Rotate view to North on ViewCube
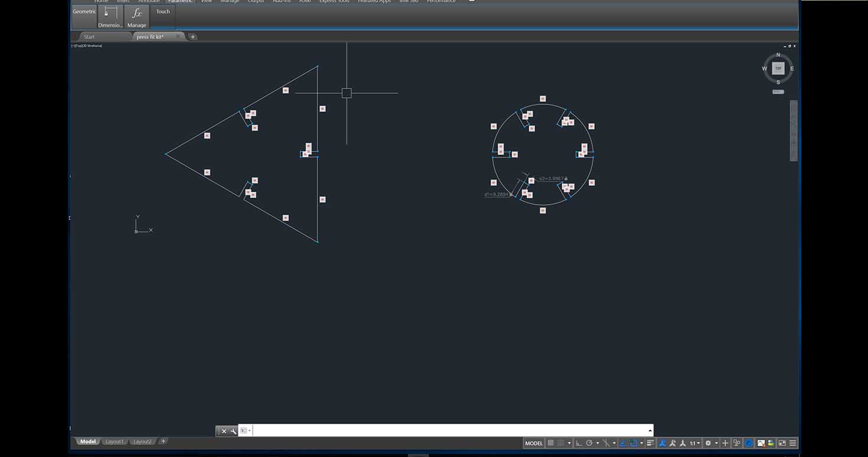 [x=778, y=55]
